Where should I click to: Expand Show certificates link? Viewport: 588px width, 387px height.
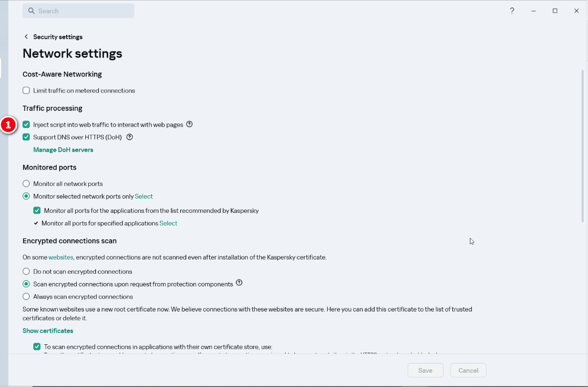coord(48,331)
